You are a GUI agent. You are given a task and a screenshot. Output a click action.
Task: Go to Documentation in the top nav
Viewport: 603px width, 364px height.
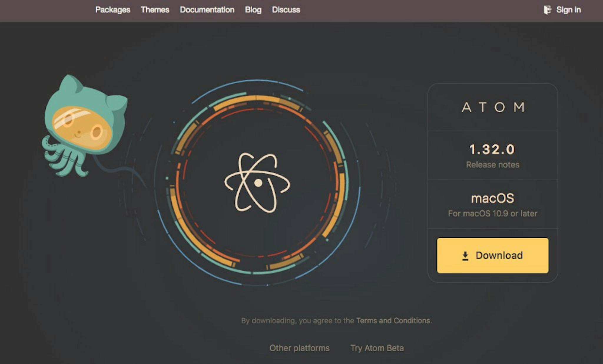point(207,10)
